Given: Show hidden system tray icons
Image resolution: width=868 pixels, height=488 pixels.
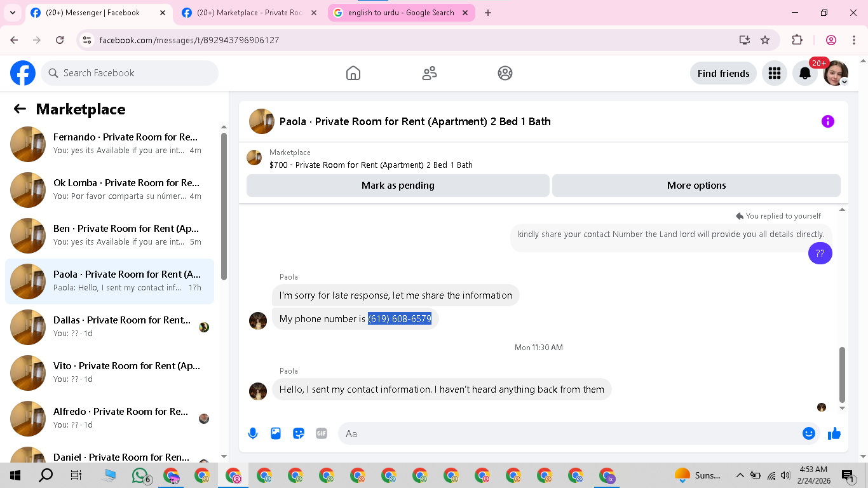Looking at the screenshot, I should tap(740, 475).
